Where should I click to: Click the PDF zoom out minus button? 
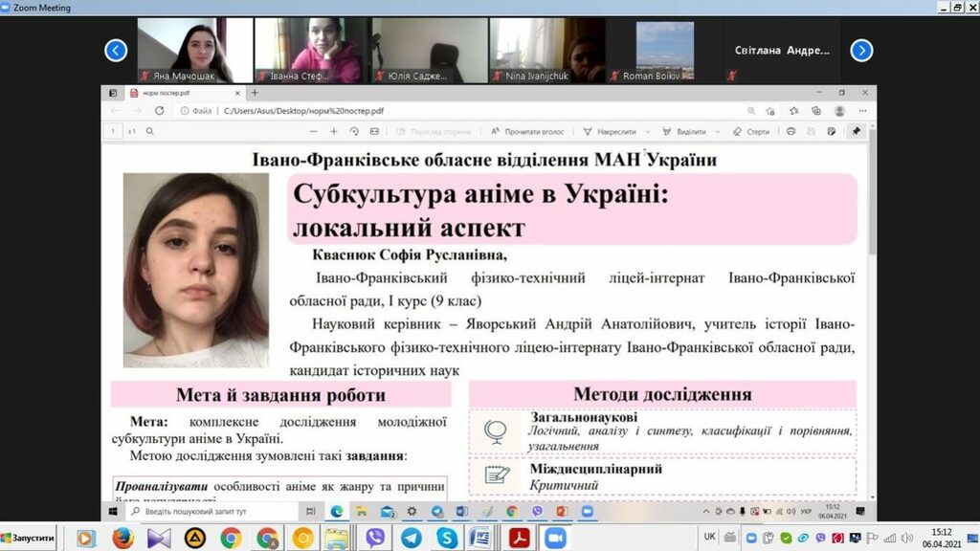pos(313,131)
